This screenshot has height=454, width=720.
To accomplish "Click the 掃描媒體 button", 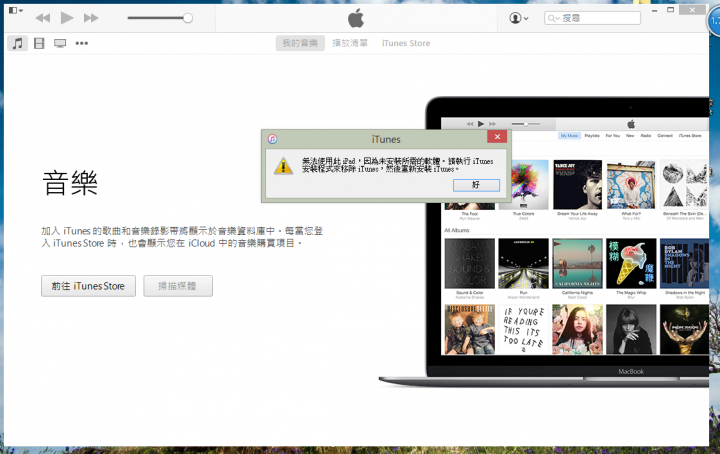I will [178, 286].
